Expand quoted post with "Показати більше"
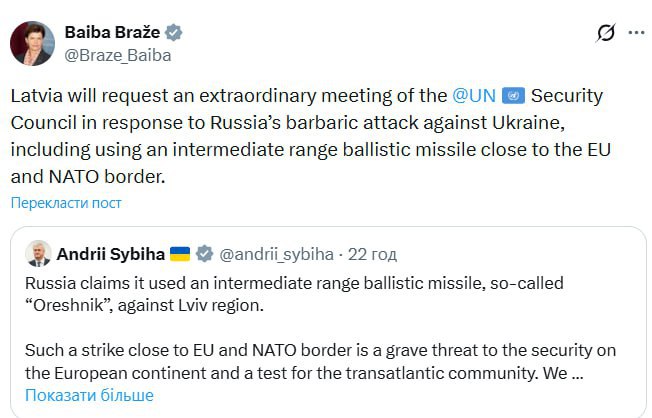 tap(89, 395)
